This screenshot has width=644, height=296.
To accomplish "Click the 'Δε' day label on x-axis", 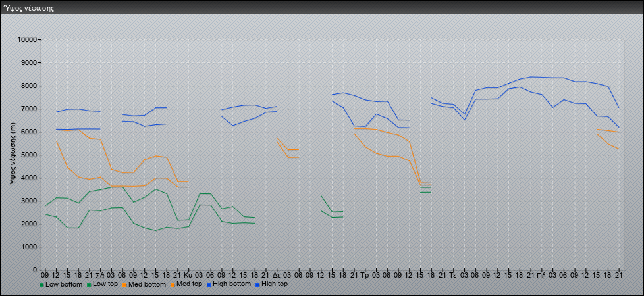I will tap(277, 275).
